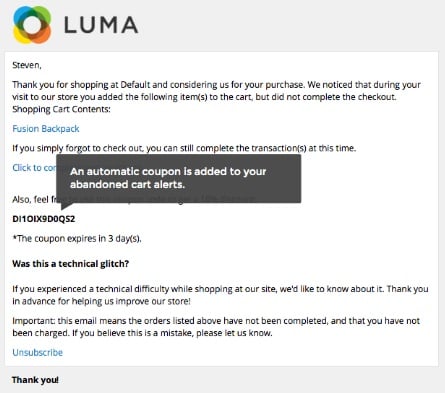Image resolution: width=445 pixels, height=393 pixels.
Task: Click the 'Thank you!' footer text
Action: 35,380
